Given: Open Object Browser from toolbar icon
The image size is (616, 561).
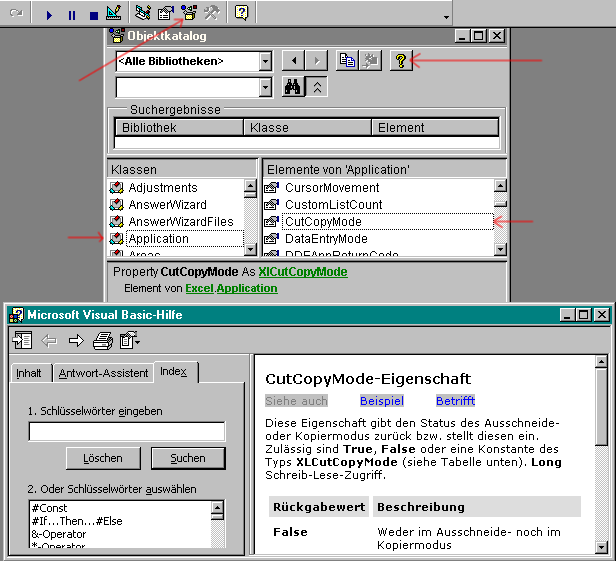Looking at the screenshot, I should click(x=189, y=13).
